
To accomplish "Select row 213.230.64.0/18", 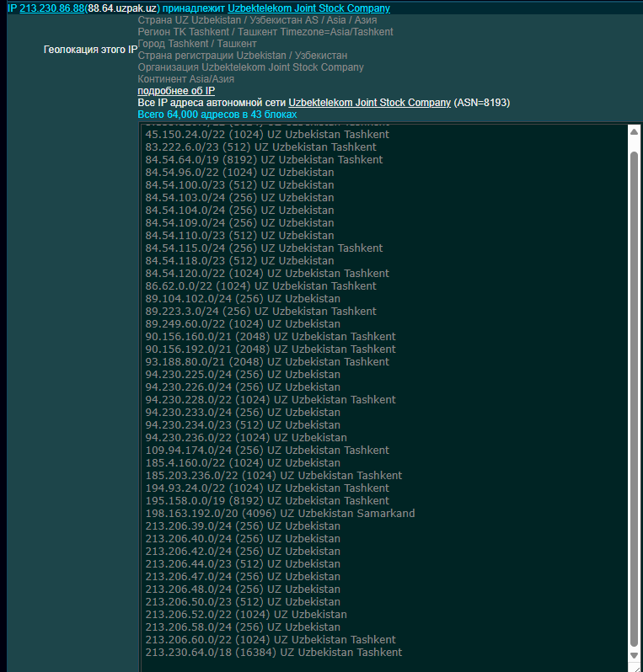I will pyautogui.click(x=274, y=653).
